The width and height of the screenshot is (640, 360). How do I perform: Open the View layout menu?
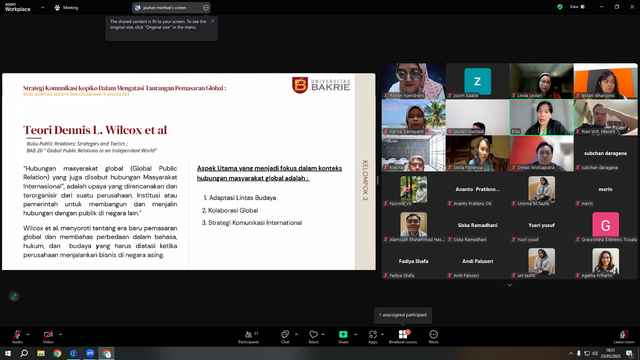(577, 7)
